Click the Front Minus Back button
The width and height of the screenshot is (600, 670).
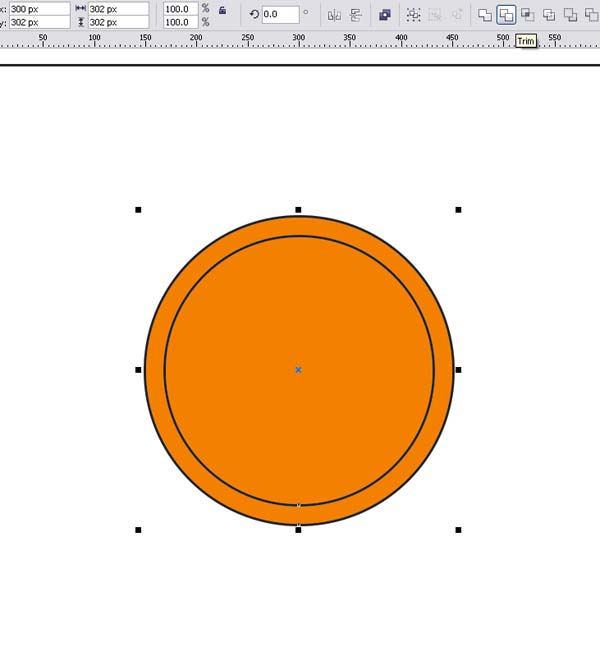click(570, 15)
